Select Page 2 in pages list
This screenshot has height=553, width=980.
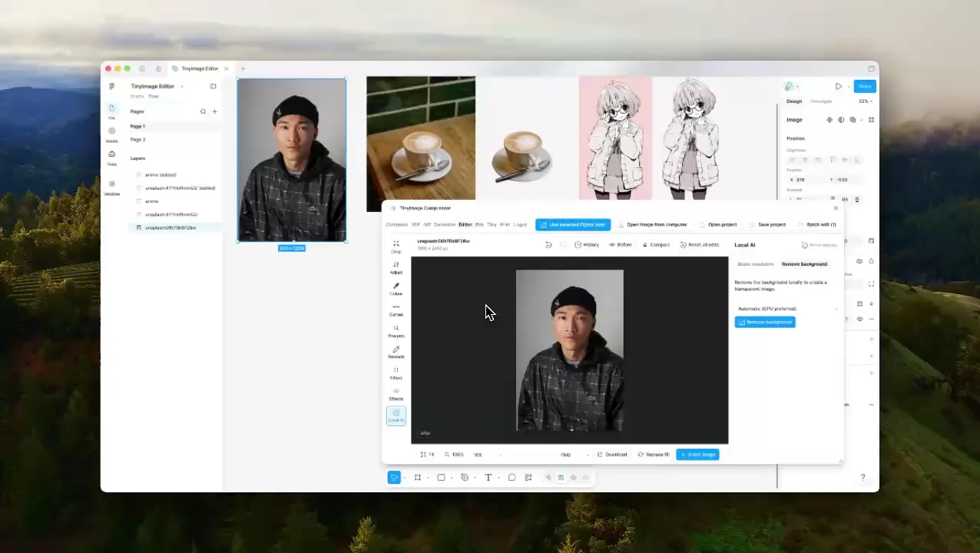137,140
